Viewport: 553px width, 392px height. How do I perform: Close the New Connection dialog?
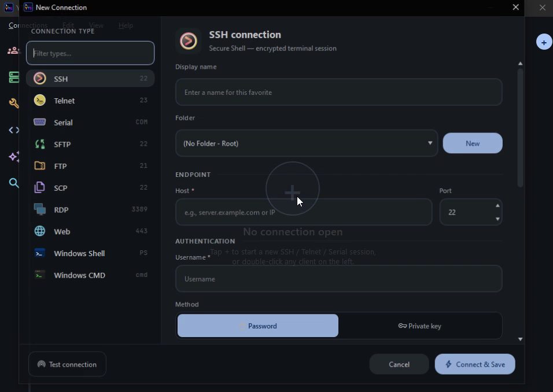(515, 7)
